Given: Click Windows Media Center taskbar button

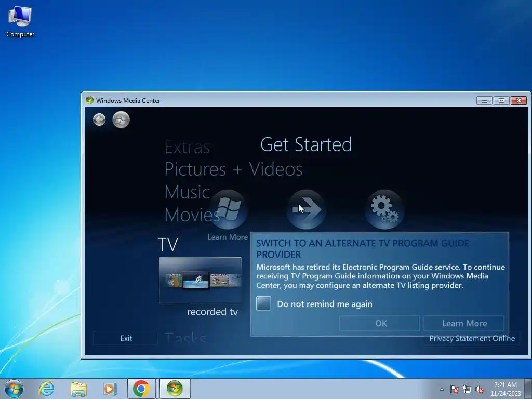Looking at the screenshot, I should (175, 389).
